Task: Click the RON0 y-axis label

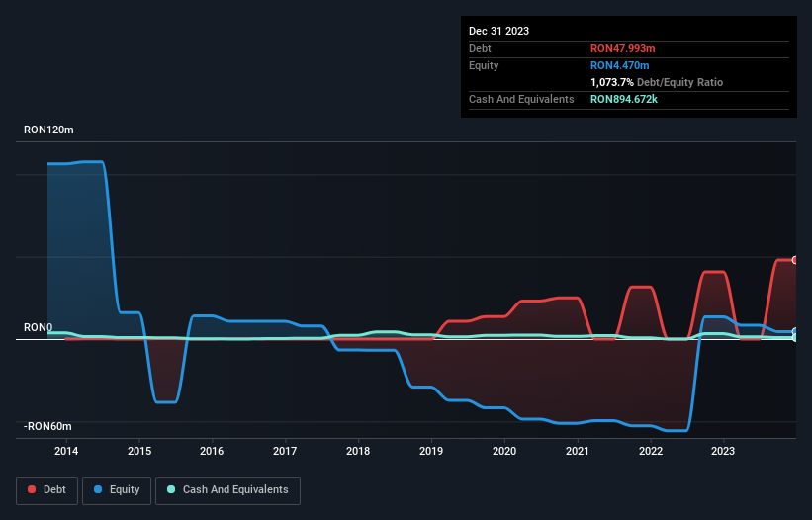Action: 39,327
